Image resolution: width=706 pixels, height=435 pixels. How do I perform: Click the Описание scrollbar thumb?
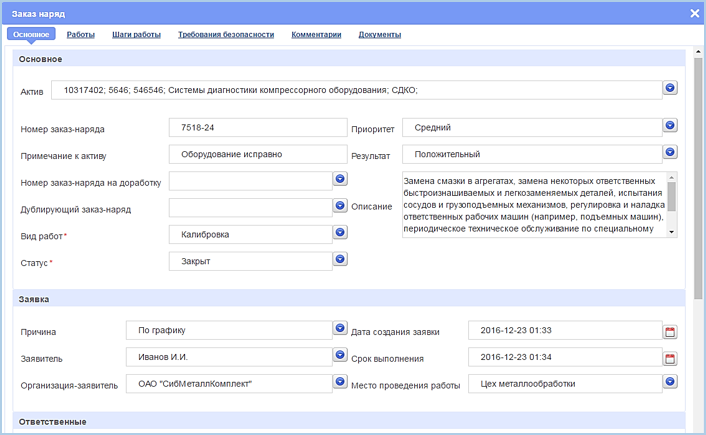tap(672, 196)
